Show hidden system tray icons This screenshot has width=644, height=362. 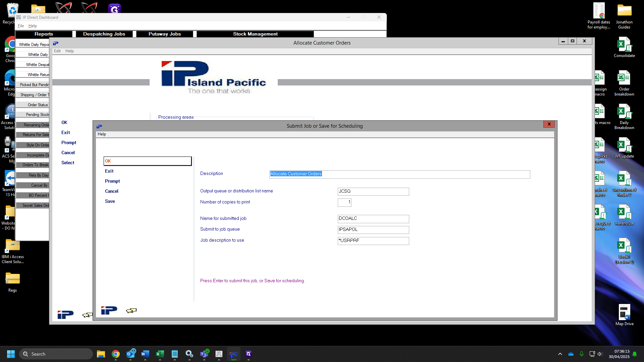click(560, 354)
